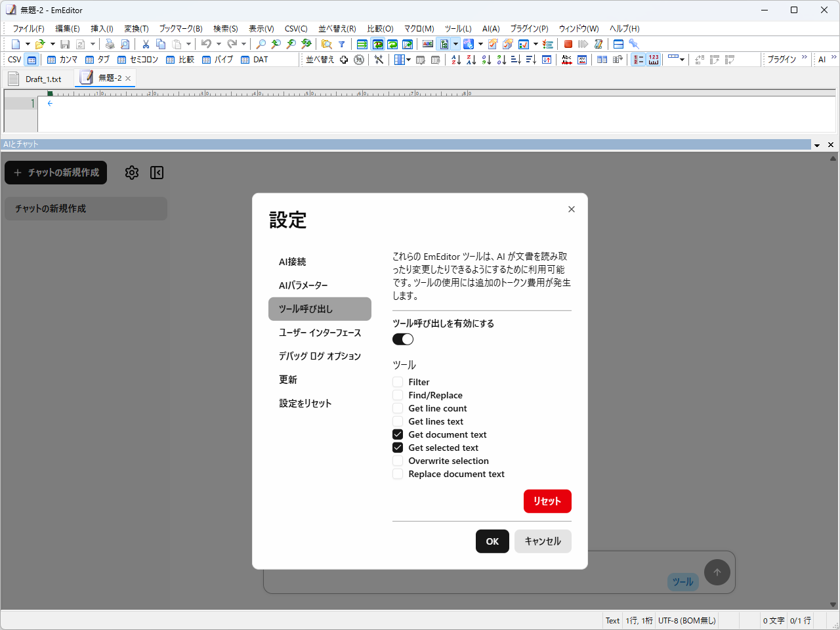Start macro recording with the red record icon
Screen dimensions: 840x630
coord(567,43)
